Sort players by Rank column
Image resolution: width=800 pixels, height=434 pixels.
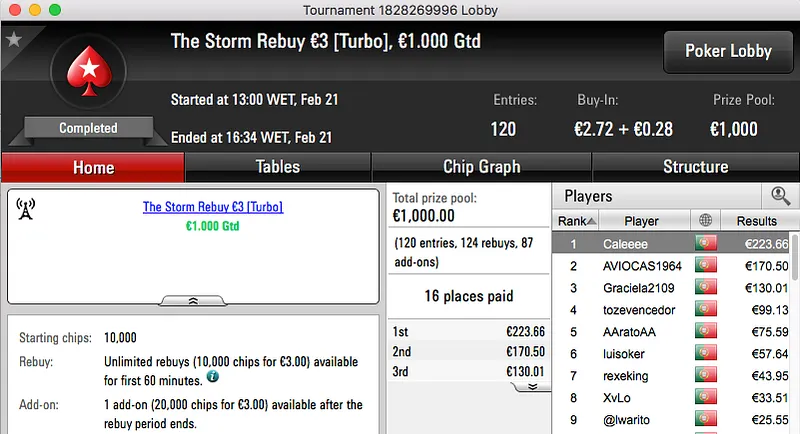577,221
